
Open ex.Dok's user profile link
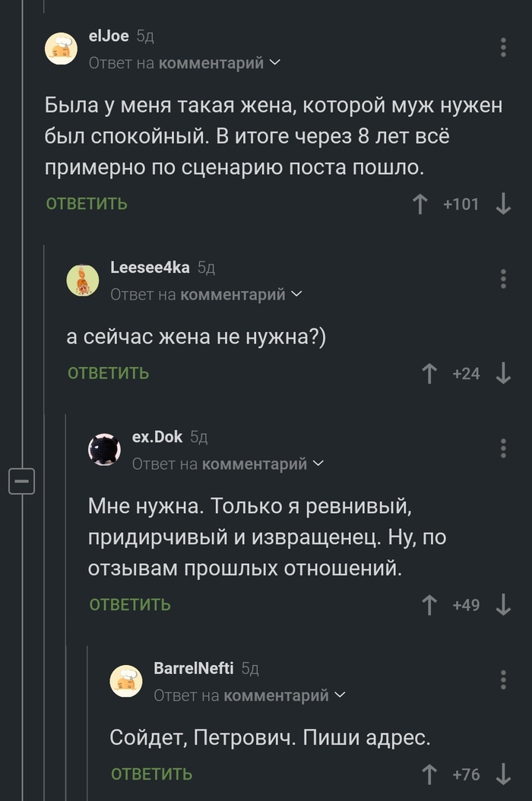(x=157, y=436)
